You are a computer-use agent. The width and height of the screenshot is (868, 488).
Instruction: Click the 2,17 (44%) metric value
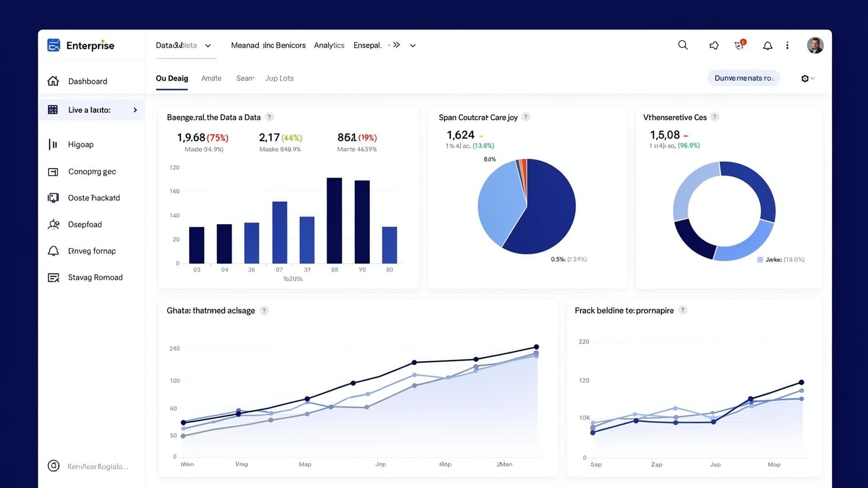click(280, 137)
